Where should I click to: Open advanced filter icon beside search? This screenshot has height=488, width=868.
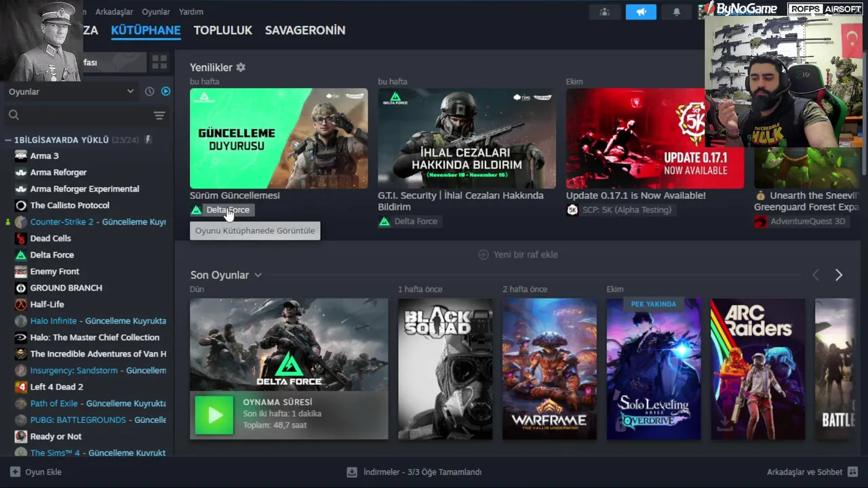(159, 116)
